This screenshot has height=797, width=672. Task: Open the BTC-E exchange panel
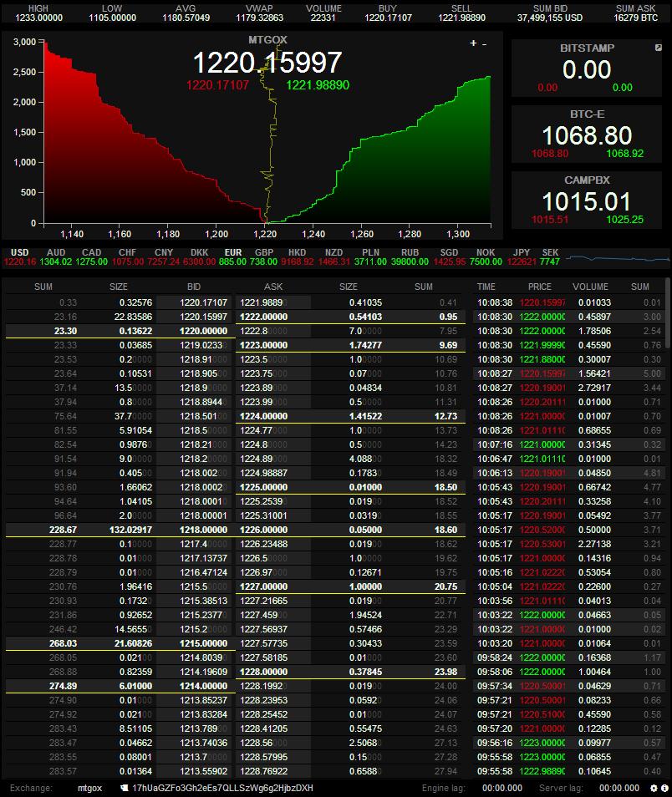point(587,135)
